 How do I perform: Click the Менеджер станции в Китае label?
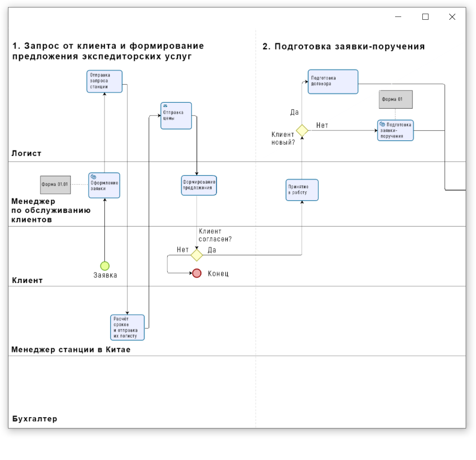(71, 349)
